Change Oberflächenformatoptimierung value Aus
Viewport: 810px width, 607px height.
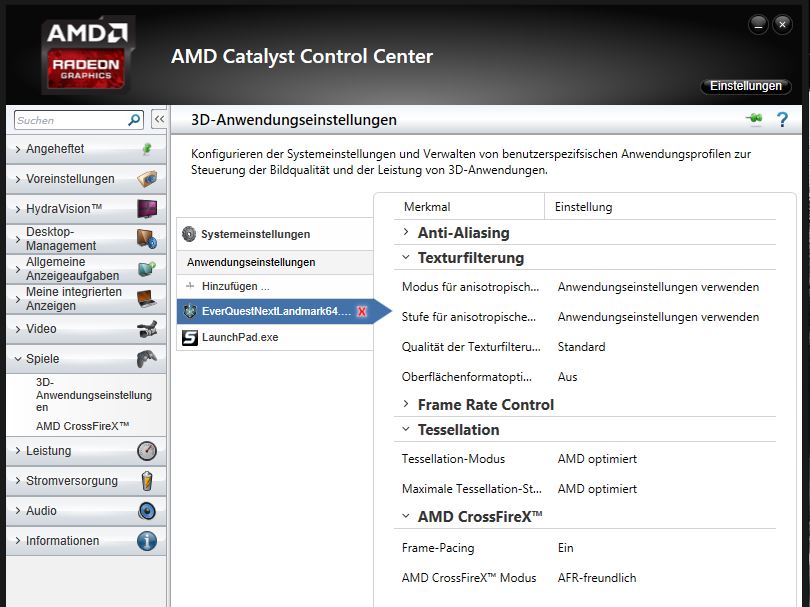click(567, 377)
